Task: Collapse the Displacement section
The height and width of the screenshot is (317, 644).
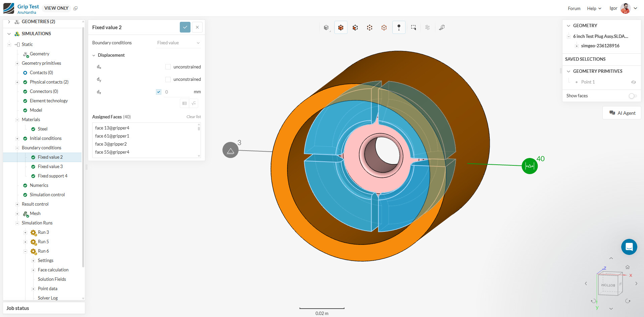Action: coord(94,55)
